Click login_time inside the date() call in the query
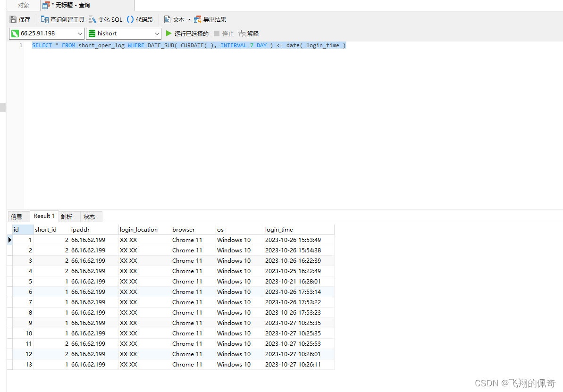563x392 pixels. coord(323,45)
